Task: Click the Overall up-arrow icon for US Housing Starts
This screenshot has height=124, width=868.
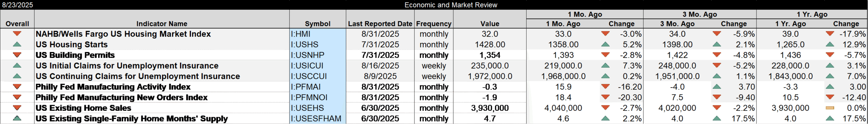Action: coord(17,44)
